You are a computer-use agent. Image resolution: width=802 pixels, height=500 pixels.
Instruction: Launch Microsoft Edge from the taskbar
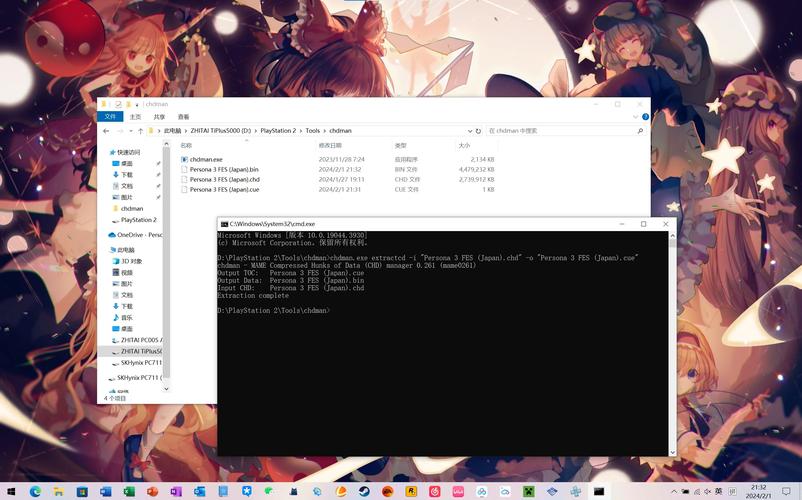35,491
